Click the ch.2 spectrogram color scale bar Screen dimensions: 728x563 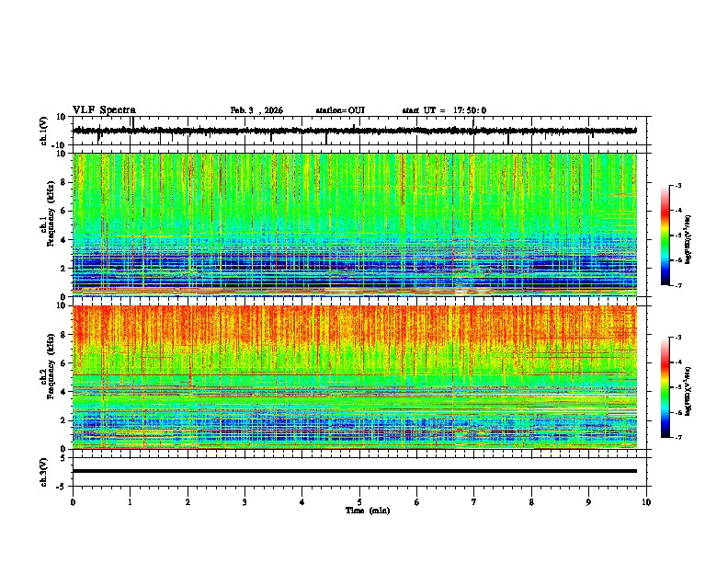(665, 387)
